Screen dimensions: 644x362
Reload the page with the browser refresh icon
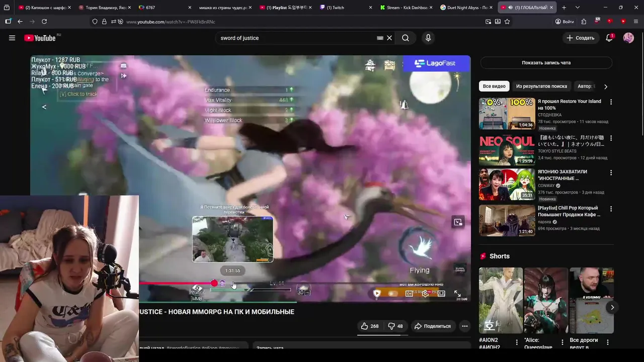[x=44, y=22]
